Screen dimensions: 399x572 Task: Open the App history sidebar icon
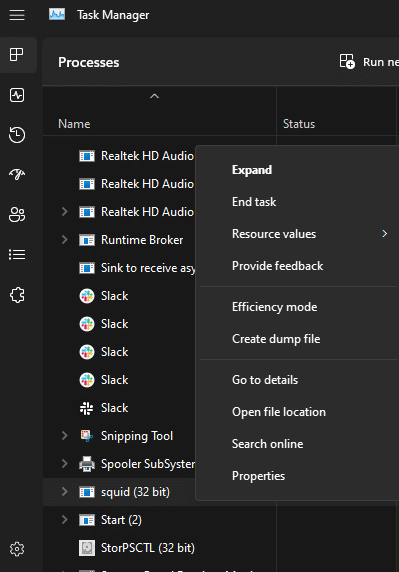click(x=17, y=135)
